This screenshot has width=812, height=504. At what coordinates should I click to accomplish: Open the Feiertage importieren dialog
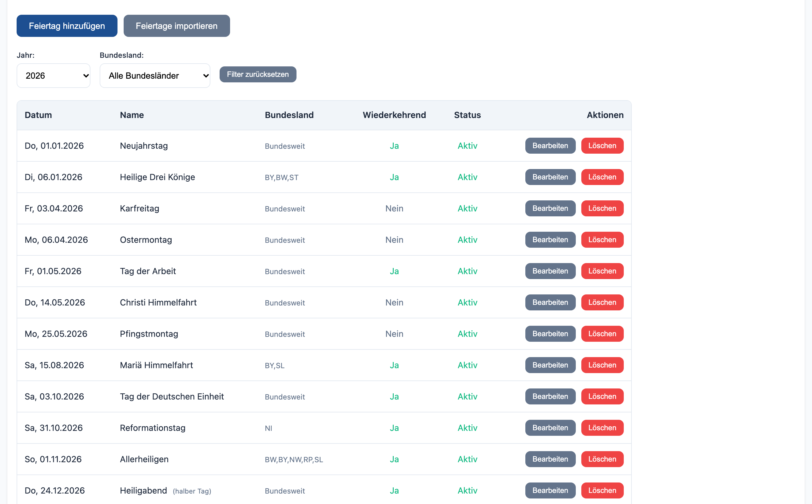tap(177, 26)
